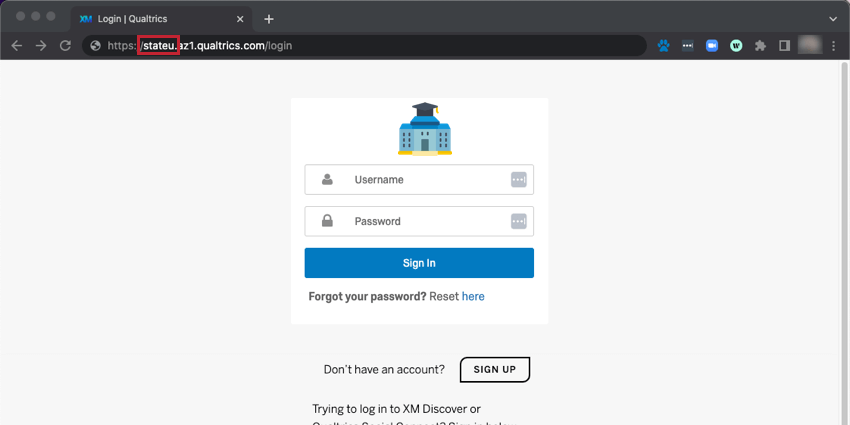
Task: Toggle the browser side panel
Action: [784, 46]
